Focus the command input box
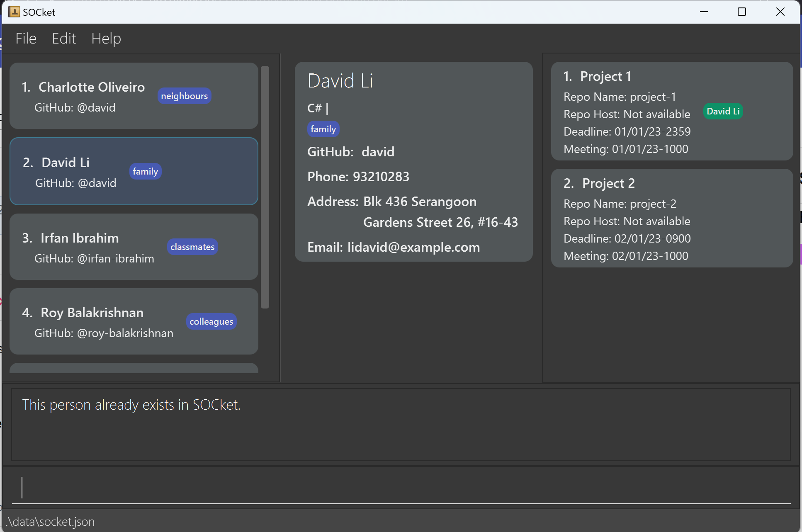 (x=401, y=488)
